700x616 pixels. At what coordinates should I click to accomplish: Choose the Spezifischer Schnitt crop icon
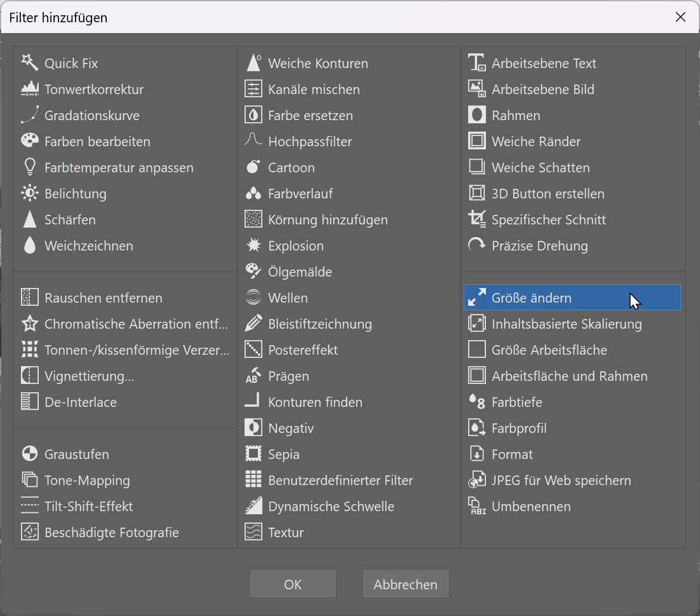pos(476,219)
